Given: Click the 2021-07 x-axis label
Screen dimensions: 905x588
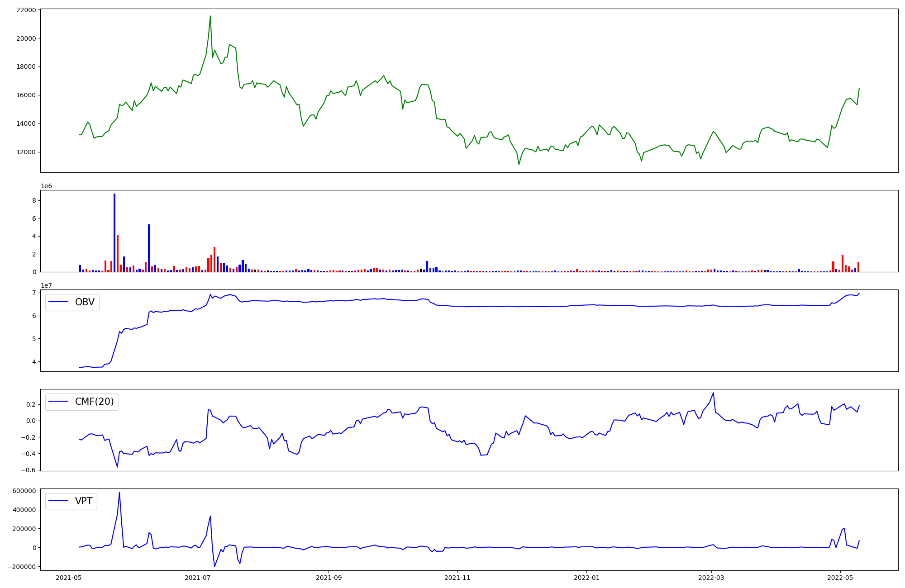Looking at the screenshot, I should 198,578.
